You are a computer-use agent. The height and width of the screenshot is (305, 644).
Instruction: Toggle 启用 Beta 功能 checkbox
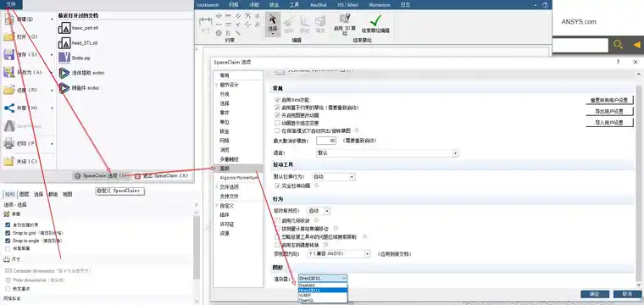(x=277, y=100)
